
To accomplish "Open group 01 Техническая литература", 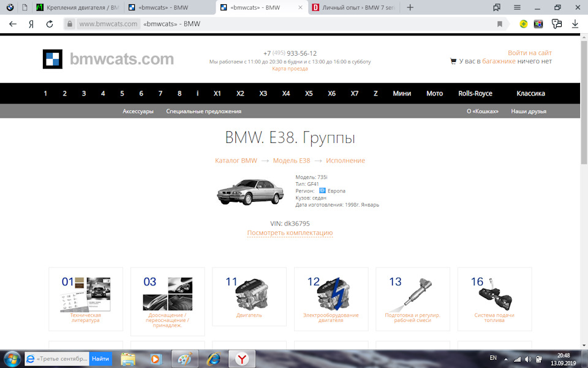I will (x=86, y=299).
